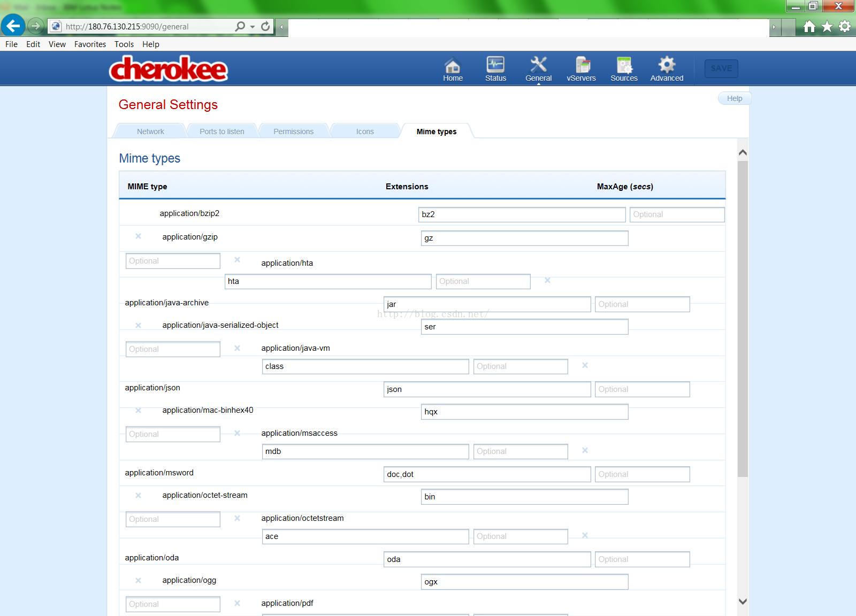Edit the ogx extensions field
The image size is (856, 616).
[x=524, y=582]
